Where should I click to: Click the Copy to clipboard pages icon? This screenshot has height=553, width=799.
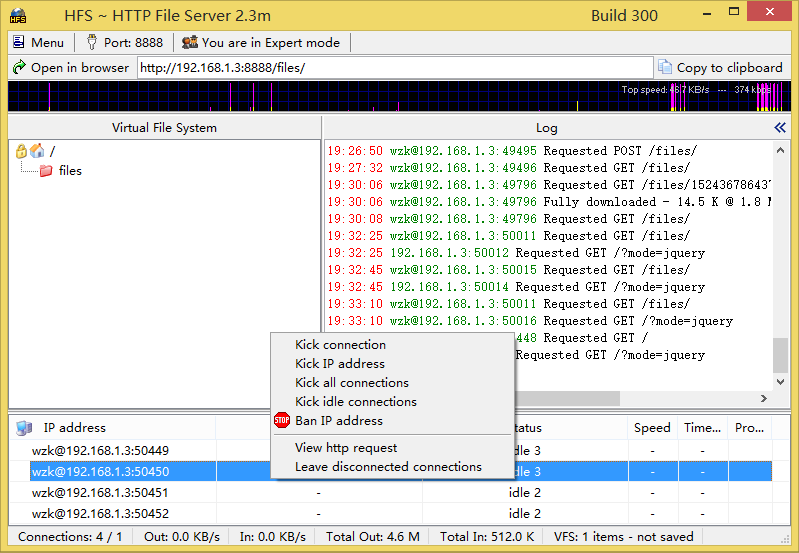point(665,67)
